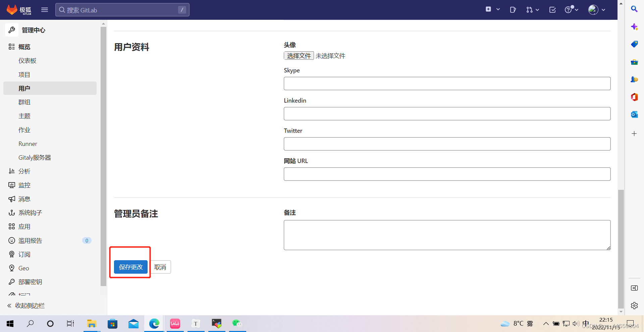Open Windows taskbar search
This screenshot has height=332, width=644.
[30, 324]
